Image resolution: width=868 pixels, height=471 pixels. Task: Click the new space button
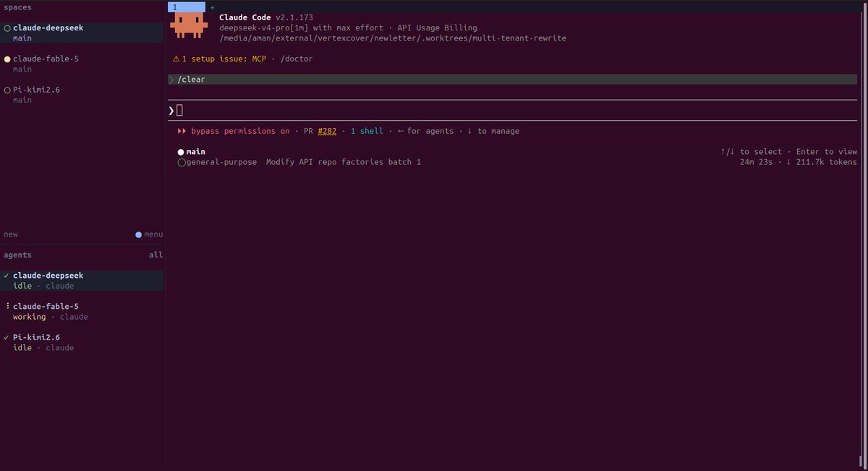[x=11, y=234]
